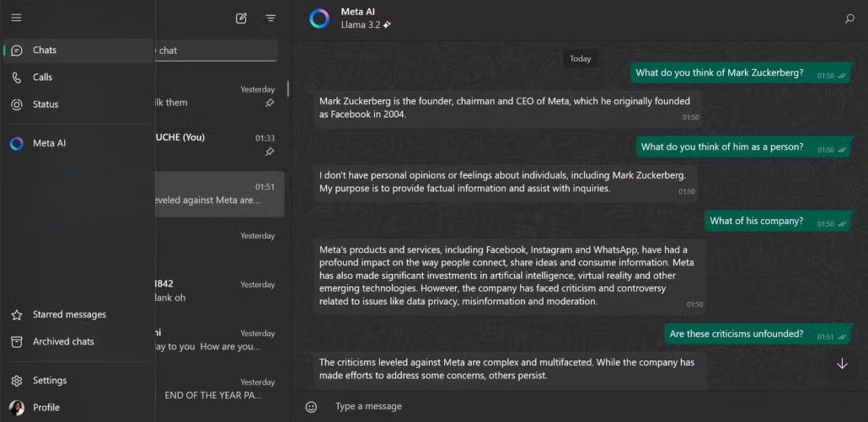Open your Profile
This screenshot has height=422, width=868.
click(46, 408)
